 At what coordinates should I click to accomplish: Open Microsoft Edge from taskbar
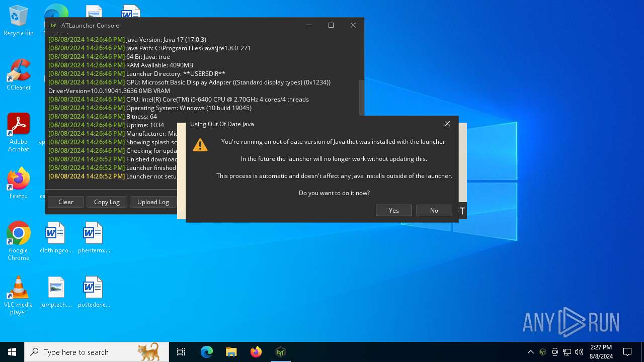click(207, 352)
